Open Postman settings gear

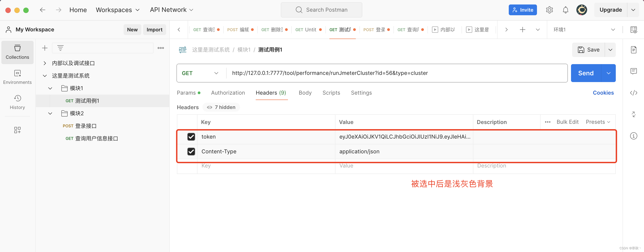click(549, 10)
